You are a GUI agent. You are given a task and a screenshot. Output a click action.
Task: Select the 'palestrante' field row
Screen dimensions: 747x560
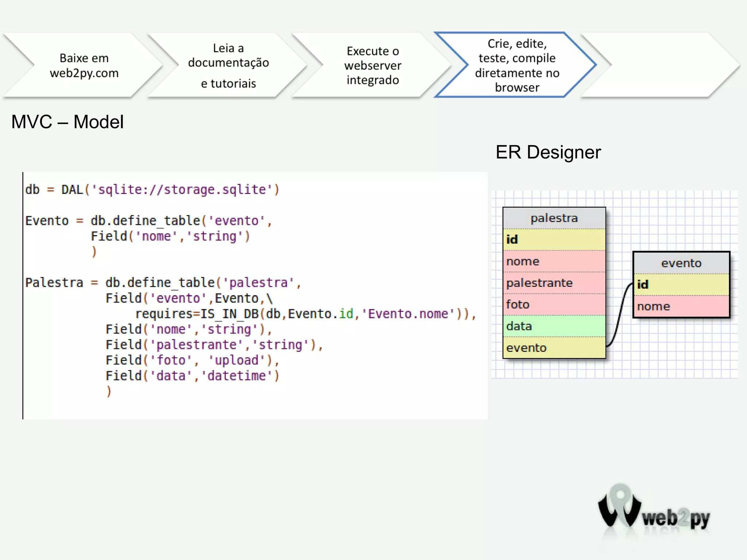click(554, 283)
